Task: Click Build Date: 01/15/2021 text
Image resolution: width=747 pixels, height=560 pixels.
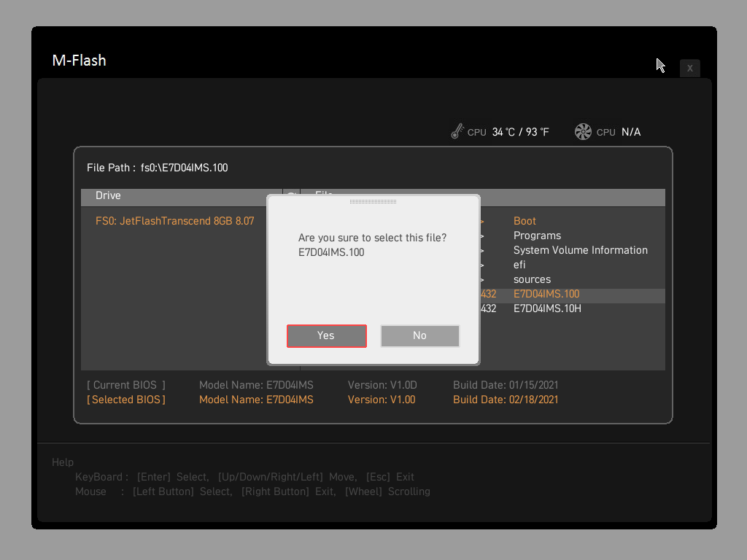Action: pyautogui.click(x=506, y=385)
